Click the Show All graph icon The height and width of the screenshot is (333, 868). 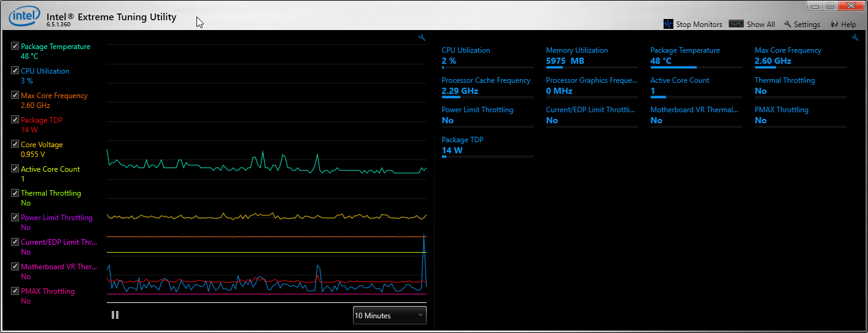pos(736,24)
